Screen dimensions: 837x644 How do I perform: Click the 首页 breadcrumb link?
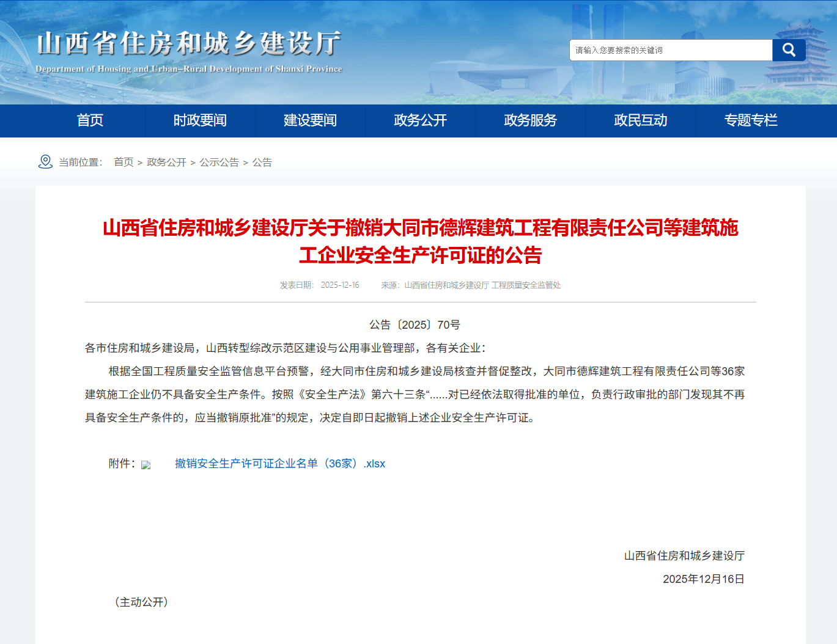(x=124, y=162)
